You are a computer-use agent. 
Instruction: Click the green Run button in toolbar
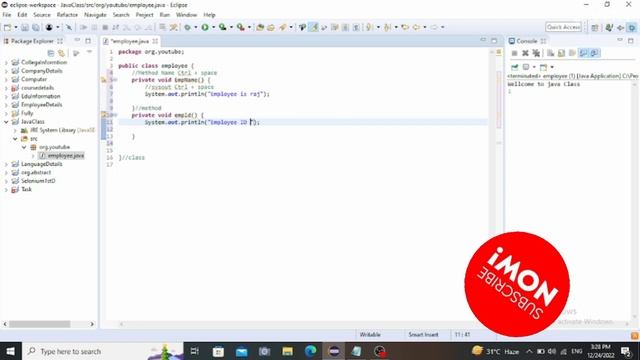click(205, 27)
